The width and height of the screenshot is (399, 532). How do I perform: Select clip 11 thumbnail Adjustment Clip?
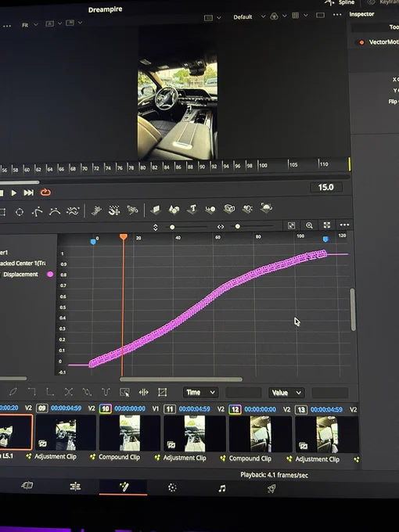pyautogui.click(x=195, y=434)
